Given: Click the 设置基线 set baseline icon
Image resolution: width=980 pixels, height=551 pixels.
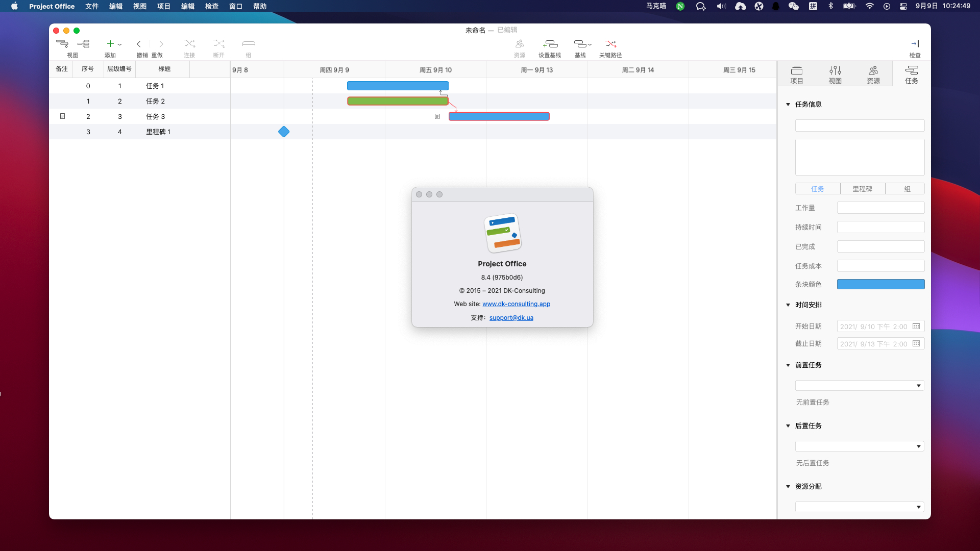Looking at the screenshot, I should pos(550,44).
